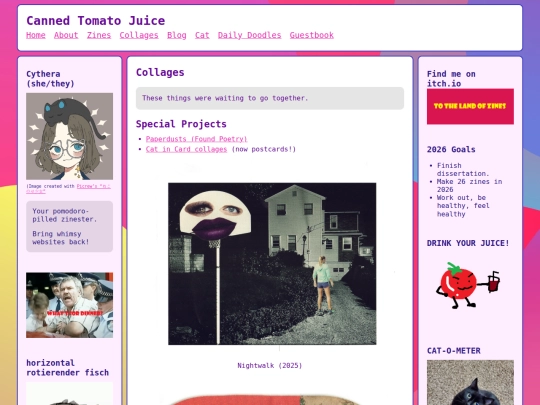Viewport: 540px width, 405px height.
Task: Click the CAT-O-METER heading
Action: (x=454, y=351)
